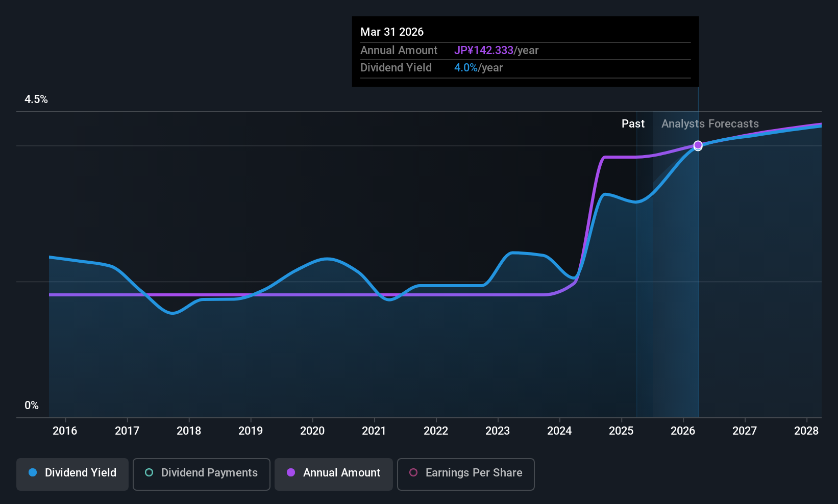838x504 pixels.
Task: Click the Analysts Forecasts label
Action: pyautogui.click(x=710, y=124)
